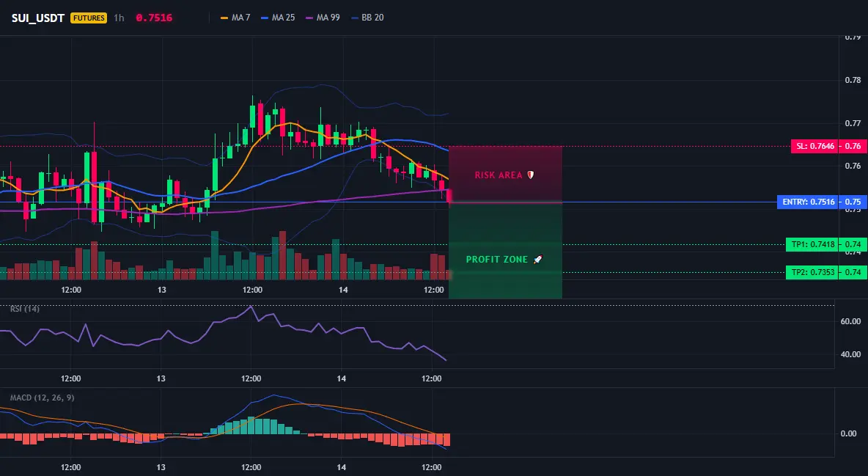The image size is (868, 476).
Task: Click the SUI_USDT symbol name
Action: click(x=38, y=18)
